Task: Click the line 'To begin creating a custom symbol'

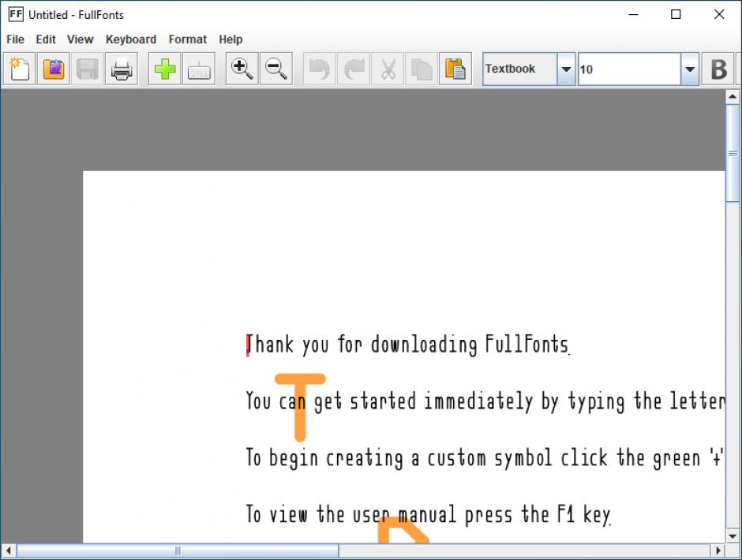Action: 485,458
